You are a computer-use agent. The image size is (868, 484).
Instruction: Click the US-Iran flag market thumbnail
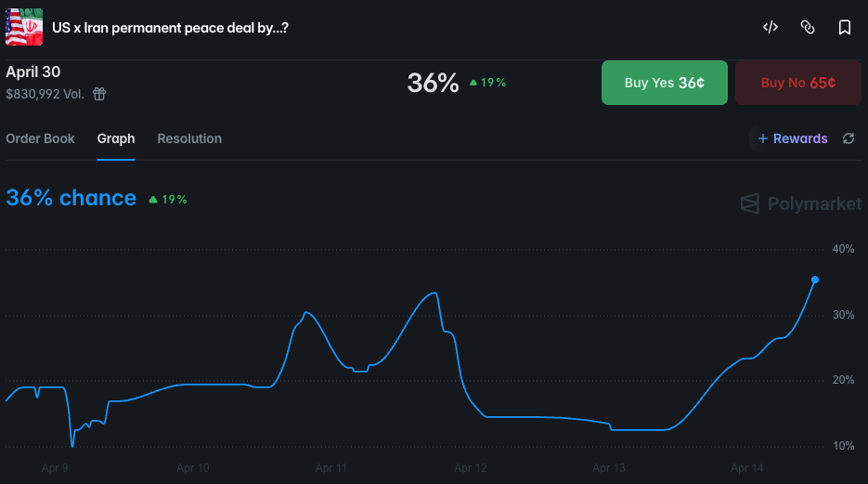[x=24, y=27]
